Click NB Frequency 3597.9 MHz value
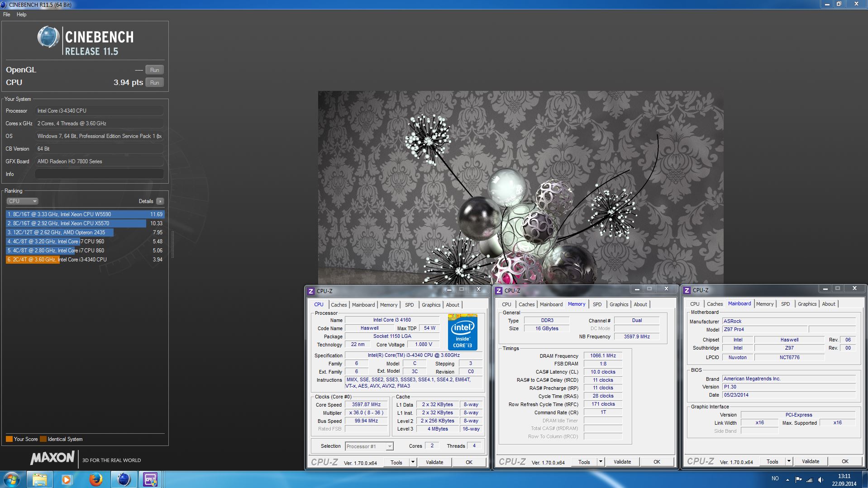This screenshot has height=488, width=868. (x=637, y=336)
